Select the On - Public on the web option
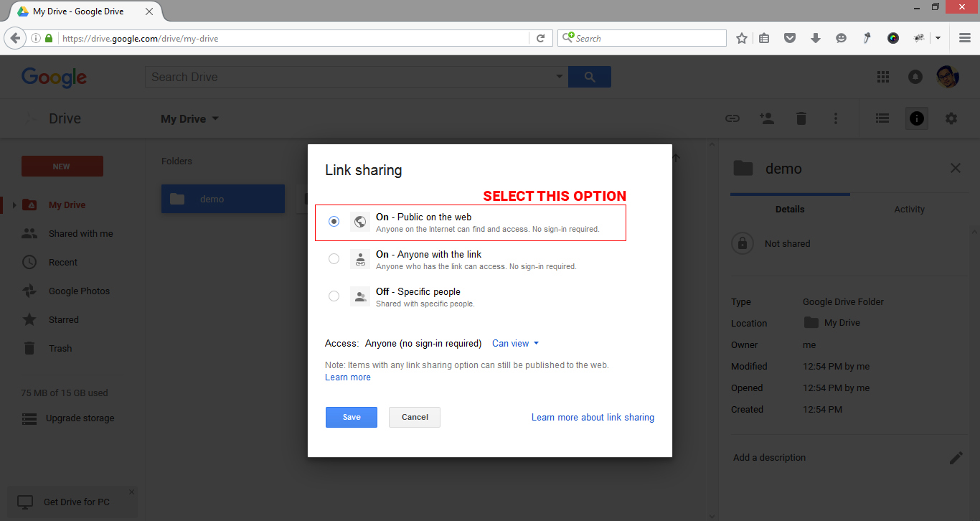Image resolution: width=980 pixels, height=521 pixels. (x=334, y=221)
